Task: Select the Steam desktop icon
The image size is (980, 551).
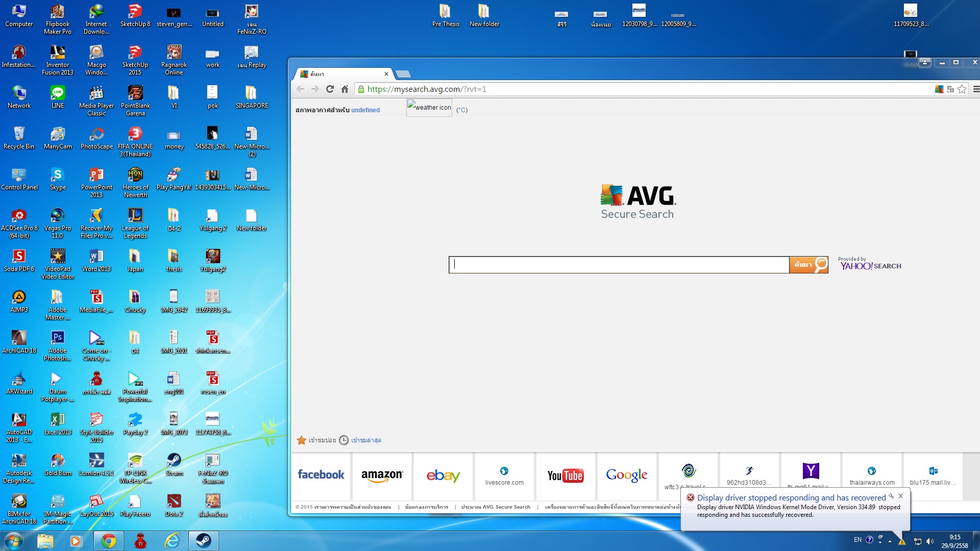Action: pos(174,464)
